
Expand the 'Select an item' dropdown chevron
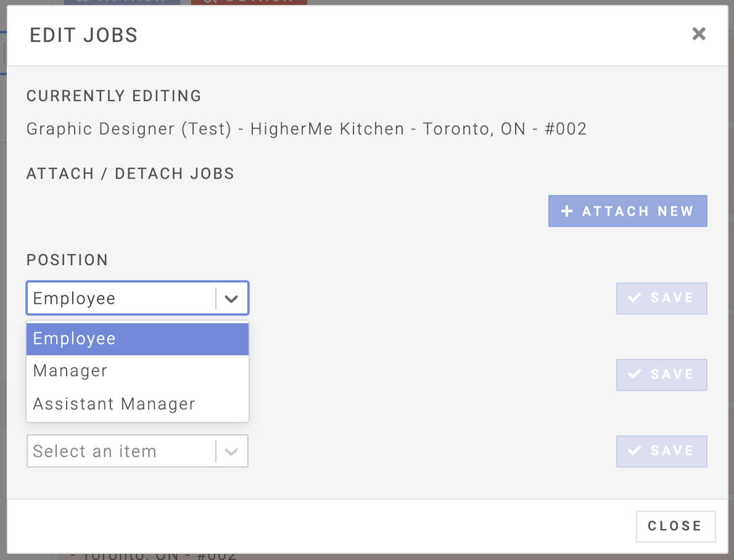tap(231, 451)
